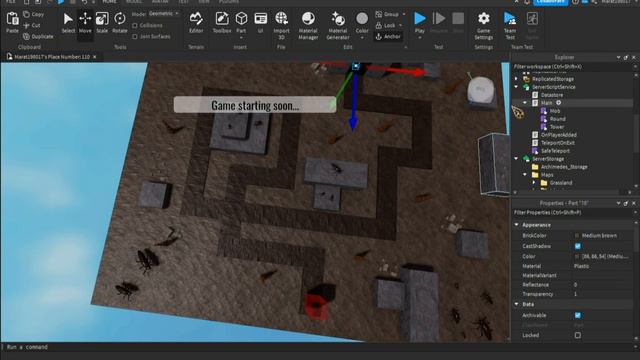Click the notification bell icon
This screenshot has height=360, width=640.
coord(527,2)
